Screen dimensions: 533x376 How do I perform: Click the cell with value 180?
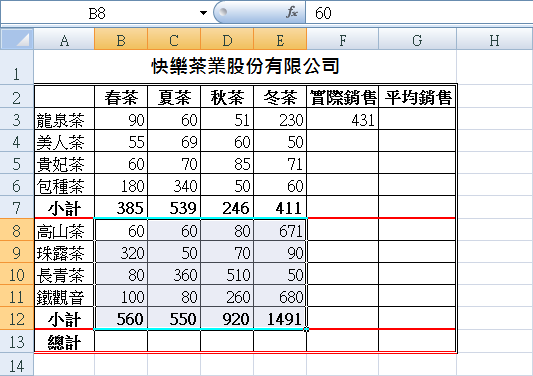coord(121,185)
